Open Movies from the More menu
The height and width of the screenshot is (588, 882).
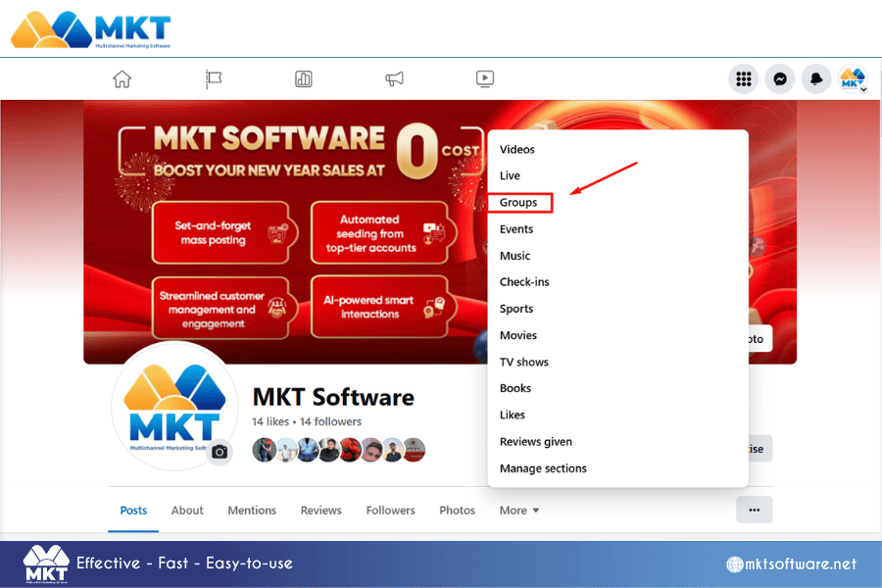point(518,335)
